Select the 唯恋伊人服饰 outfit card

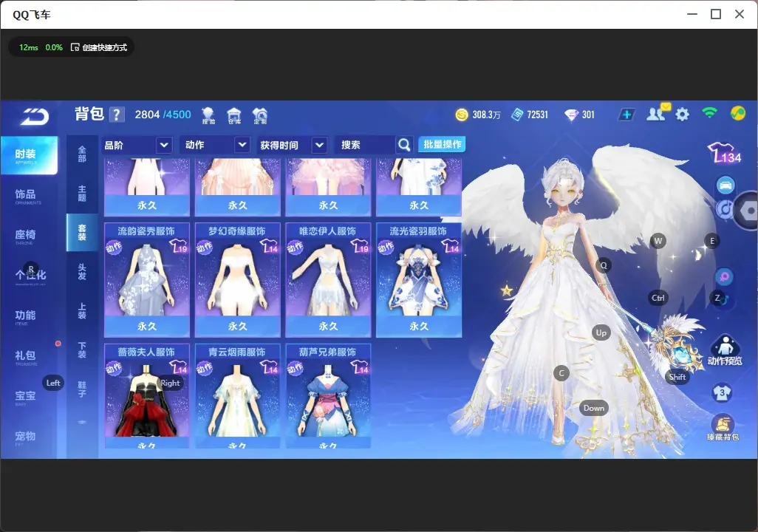(x=328, y=279)
